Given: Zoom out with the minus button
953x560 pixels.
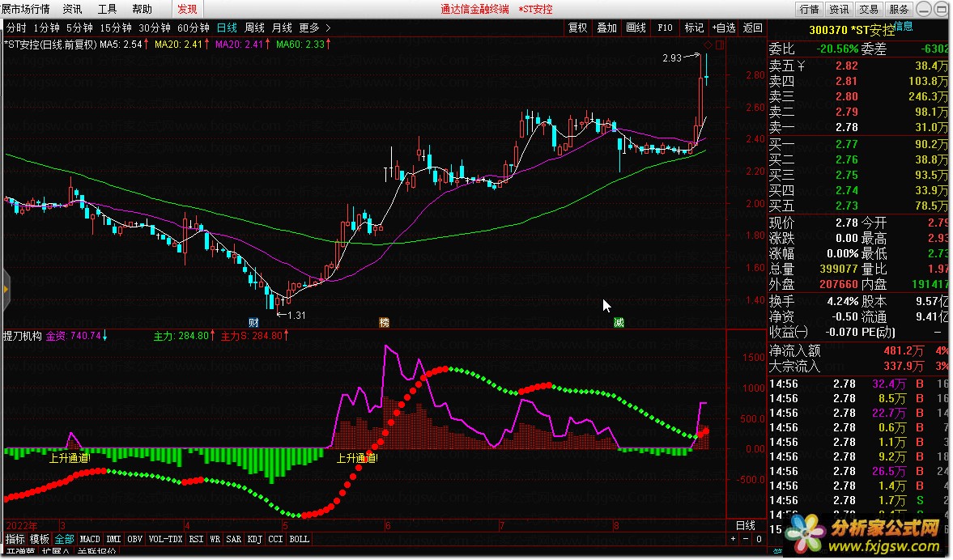Looking at the screenshot, I should 746,539.
